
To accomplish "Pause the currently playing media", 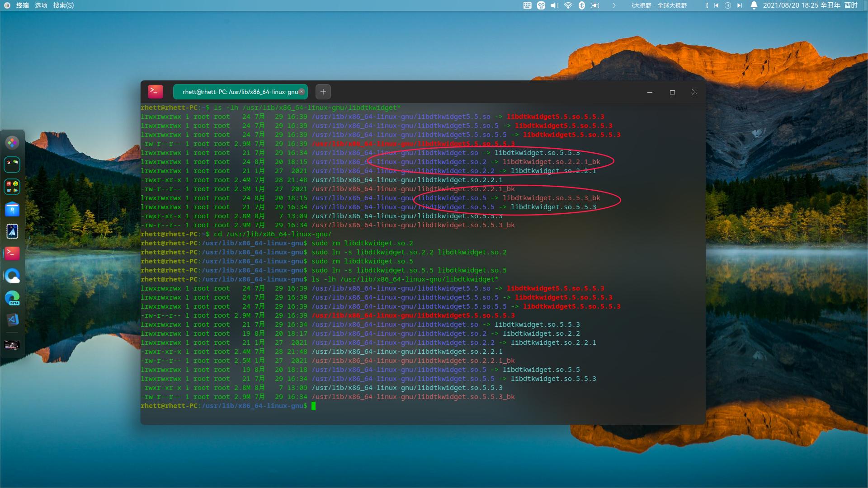I will tap(727, 5).
